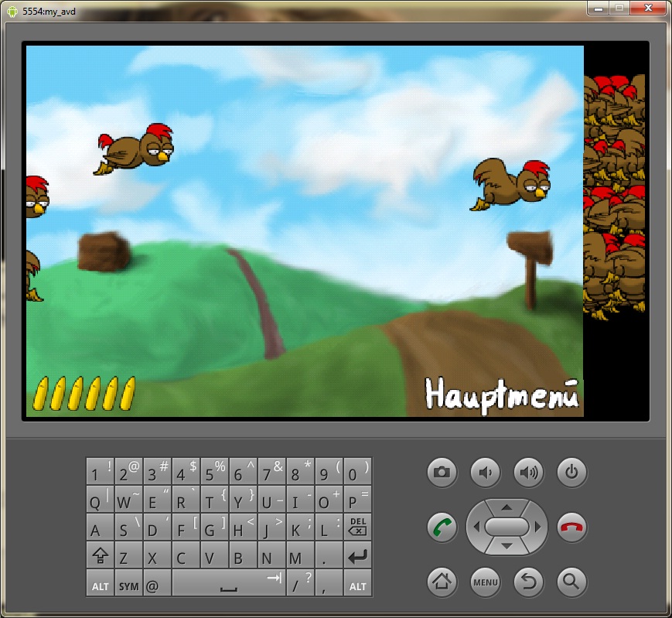Click the D-pad center select button

pyautogui.click(x=507, y=527)
